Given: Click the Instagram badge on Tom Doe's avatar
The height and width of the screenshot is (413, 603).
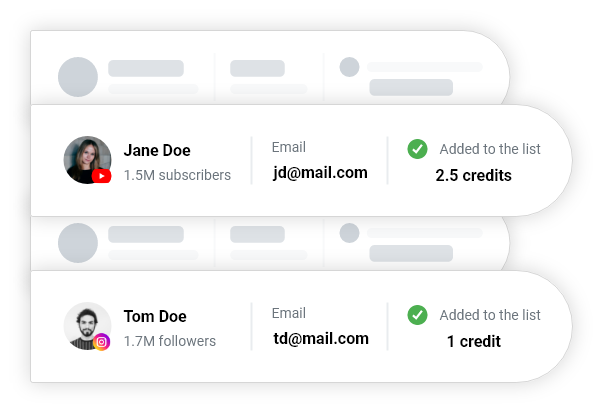Looking at the screenshot, I should 102,342.
